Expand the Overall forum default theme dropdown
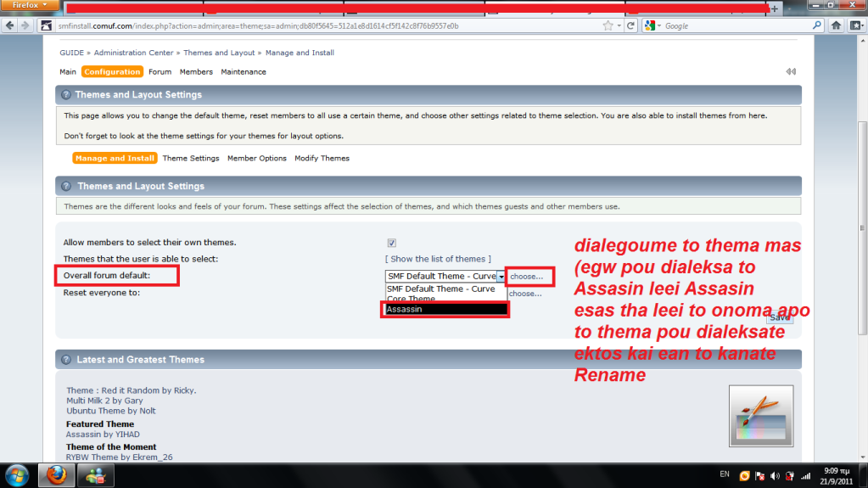This screenshot has width=868, height=488. (x=501, y=277)
